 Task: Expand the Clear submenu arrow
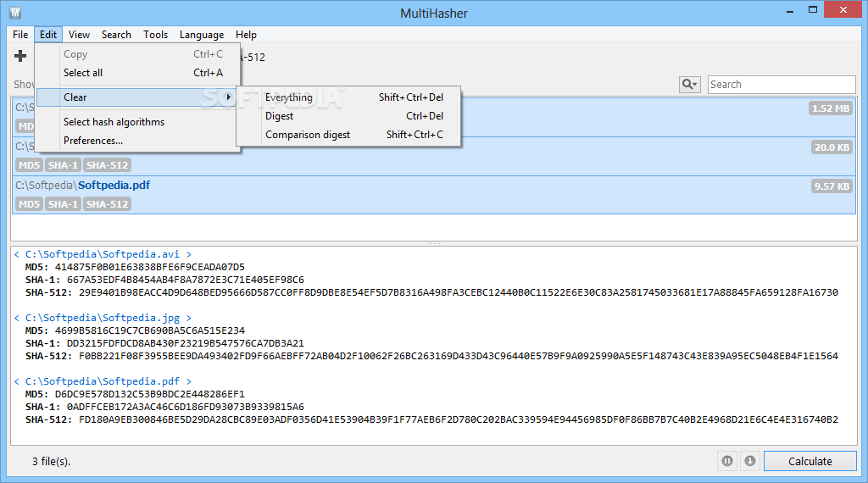click(228, 97)
